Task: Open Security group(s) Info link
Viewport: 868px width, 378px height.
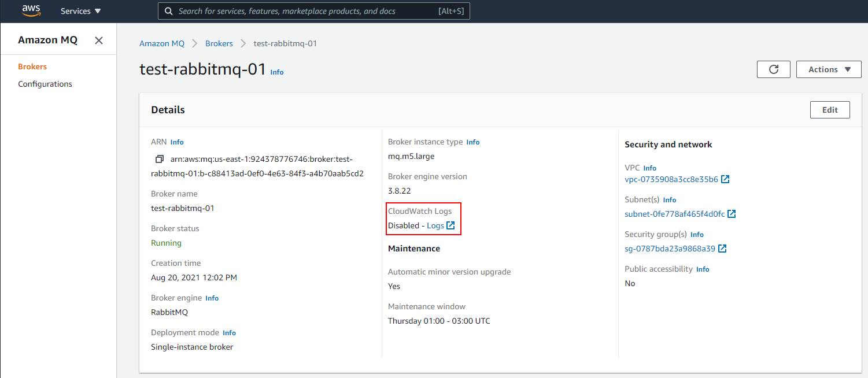Action: (697, 235)
